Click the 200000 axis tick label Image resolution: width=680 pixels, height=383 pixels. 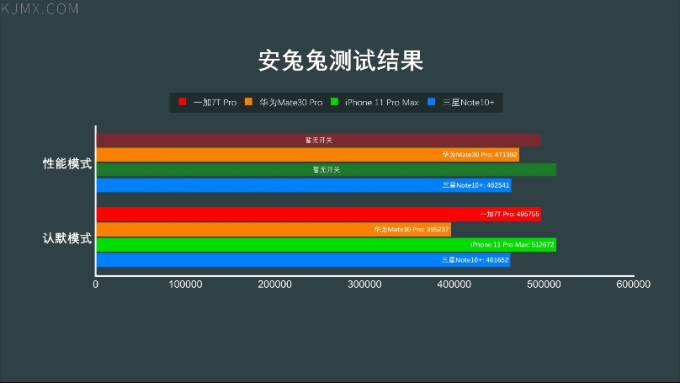click(275, 285)
